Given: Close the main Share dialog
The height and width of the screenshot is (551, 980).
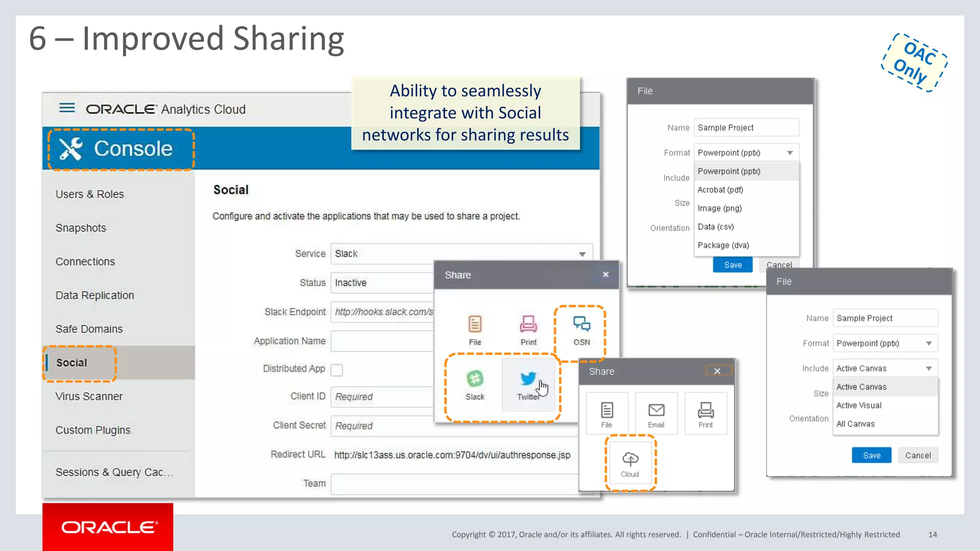Looking at the screenshot, I should click(606, 275).
